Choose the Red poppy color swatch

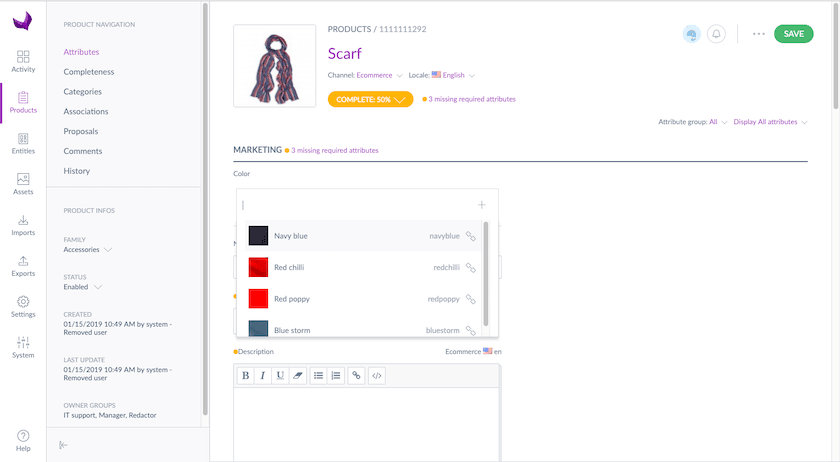tap(258, 299)
